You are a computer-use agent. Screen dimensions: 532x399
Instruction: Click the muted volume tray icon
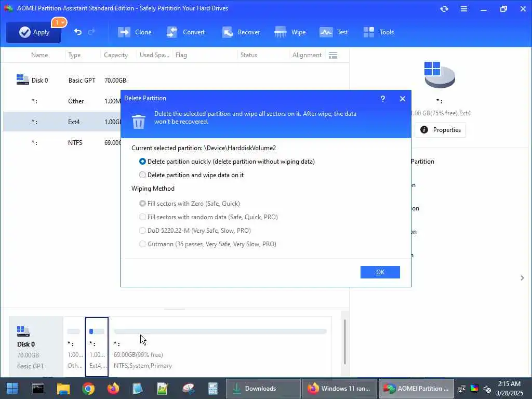(x=487, y=389)
